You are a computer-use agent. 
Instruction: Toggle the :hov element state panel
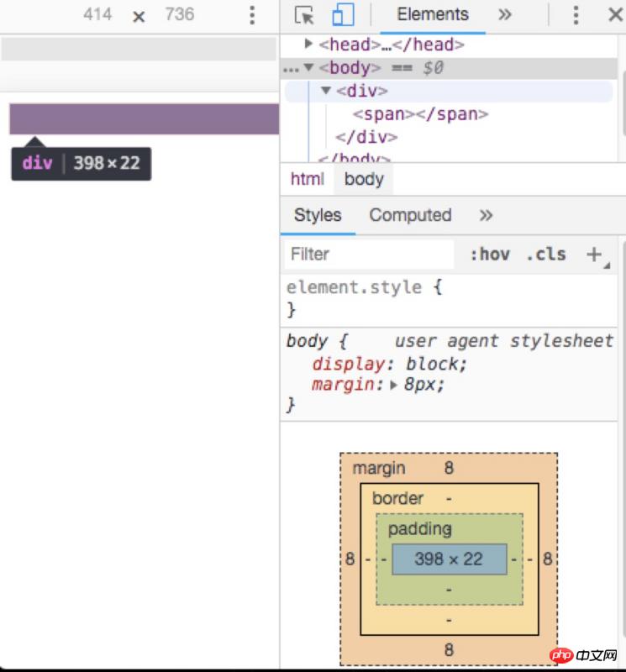point(489,255)
